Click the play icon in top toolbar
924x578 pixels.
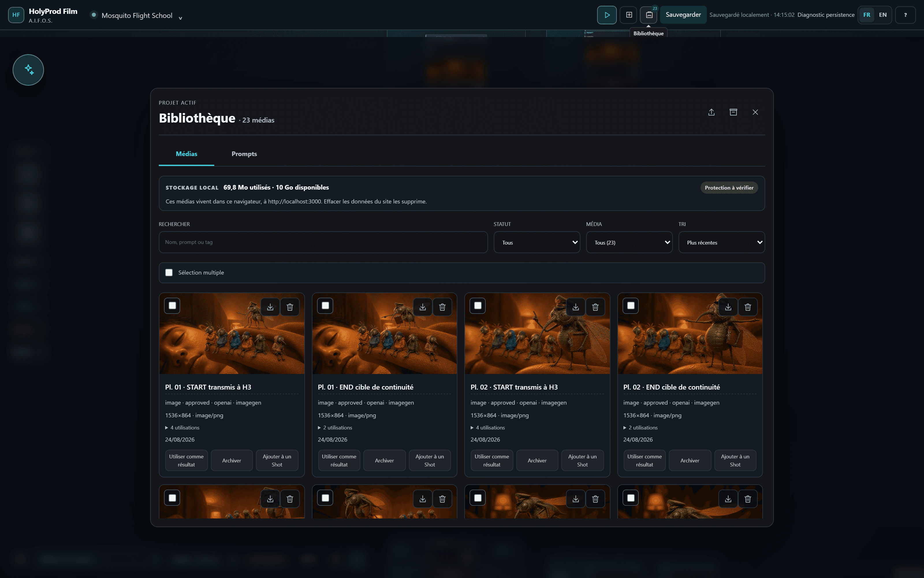coord(607,15)
